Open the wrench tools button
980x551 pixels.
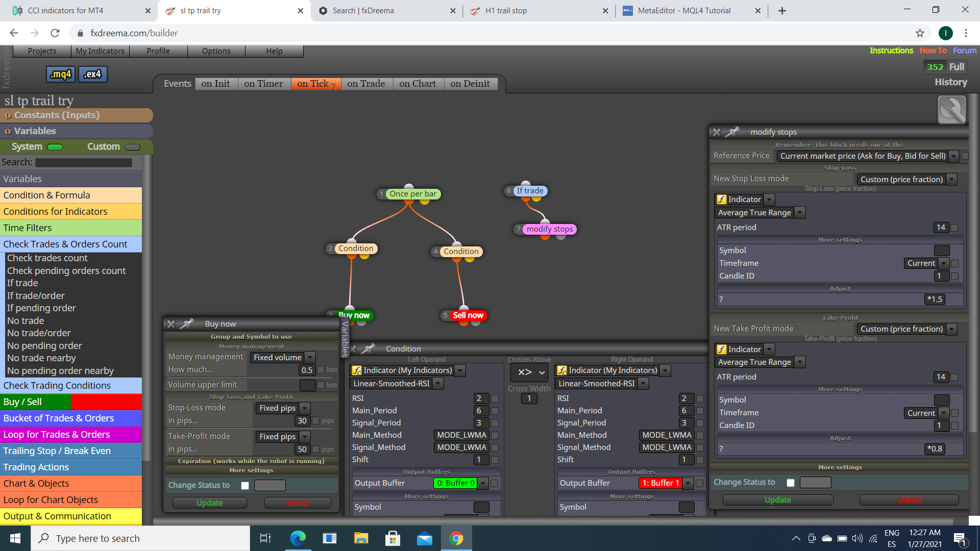tap(952, 110)
